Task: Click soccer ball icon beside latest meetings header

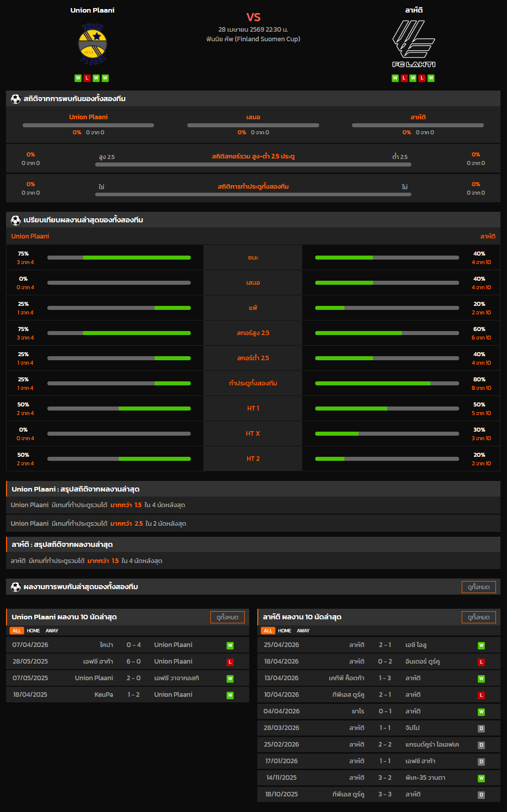Action: pos(16,587)
